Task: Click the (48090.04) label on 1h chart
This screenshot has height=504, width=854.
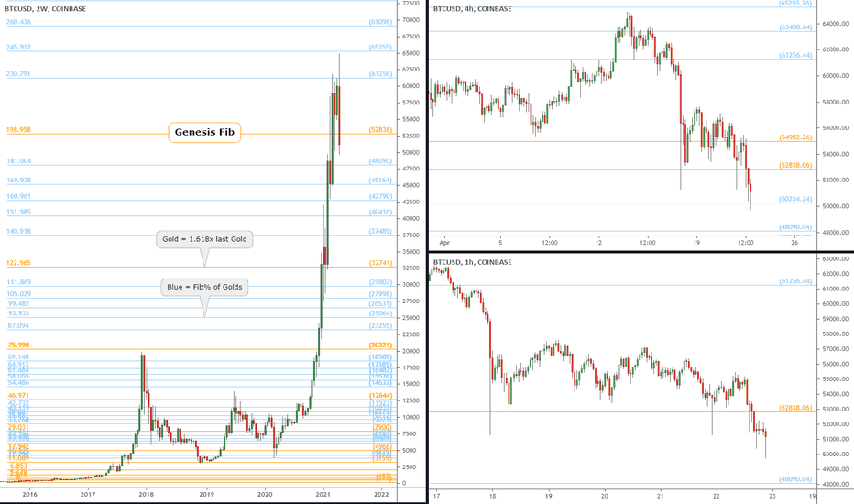Action: 795,479
